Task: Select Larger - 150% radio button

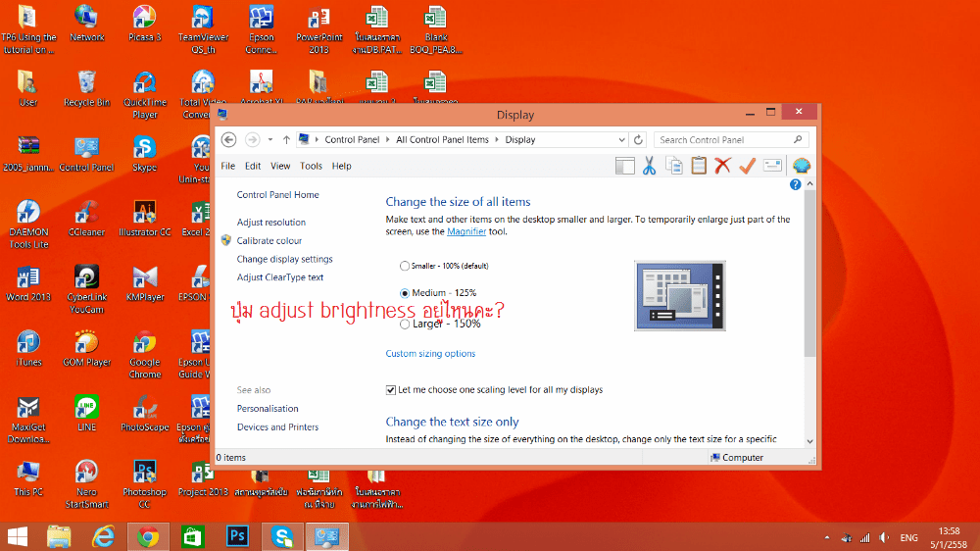Action: coord(405,324)
